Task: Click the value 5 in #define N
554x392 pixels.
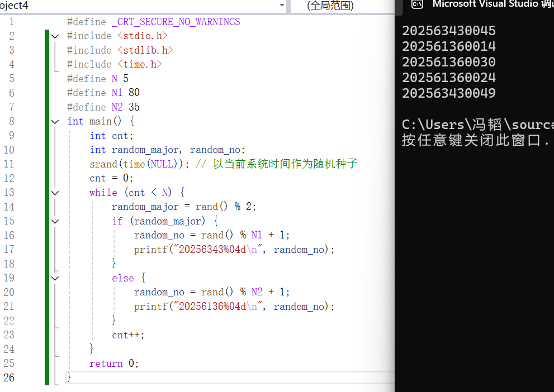Action: click(x=125, y=78)
